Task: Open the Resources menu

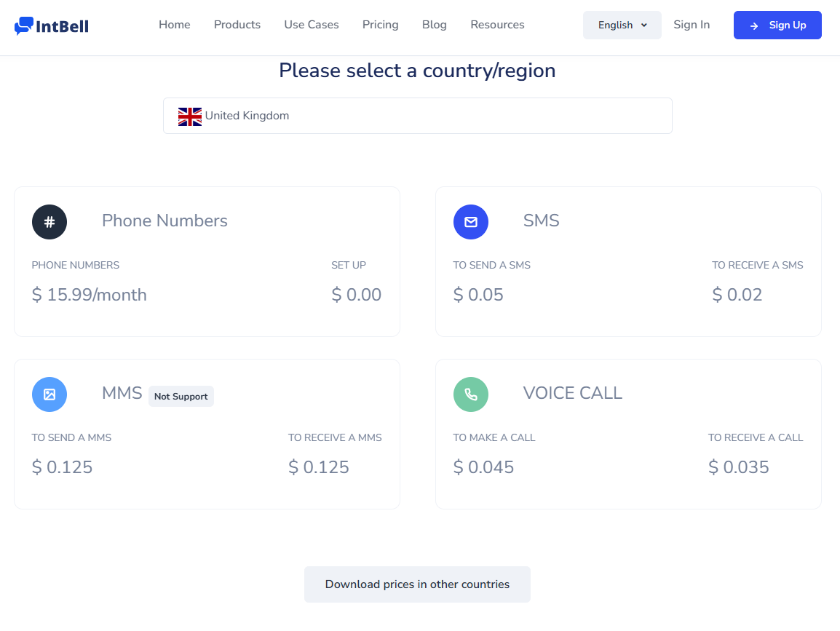Action: pyautogui.click(x=497, y=25)
